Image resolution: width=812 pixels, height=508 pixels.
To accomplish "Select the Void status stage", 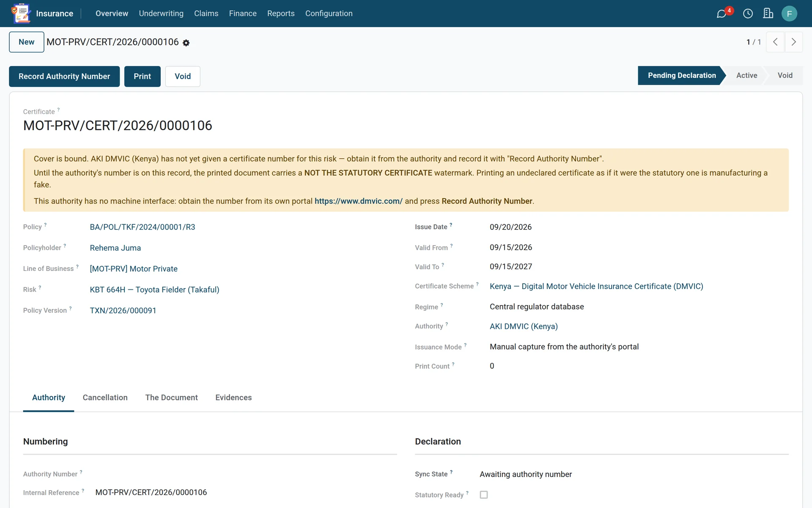I will [785, 75].
